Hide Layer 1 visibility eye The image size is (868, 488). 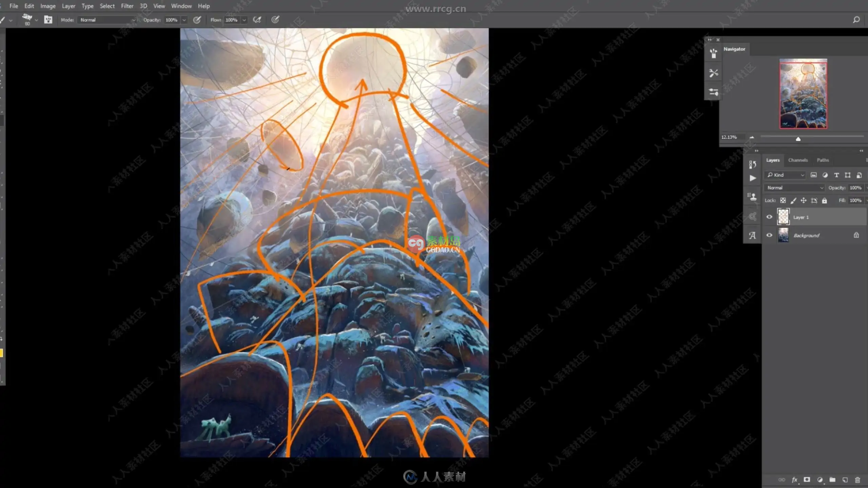click(769, 217)
